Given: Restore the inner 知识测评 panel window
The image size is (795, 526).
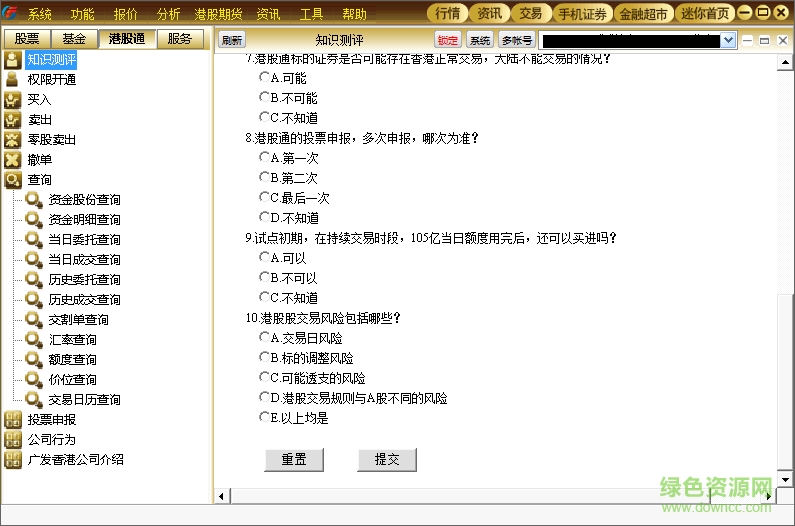Looking at the screenshot, I should [765, 40].
